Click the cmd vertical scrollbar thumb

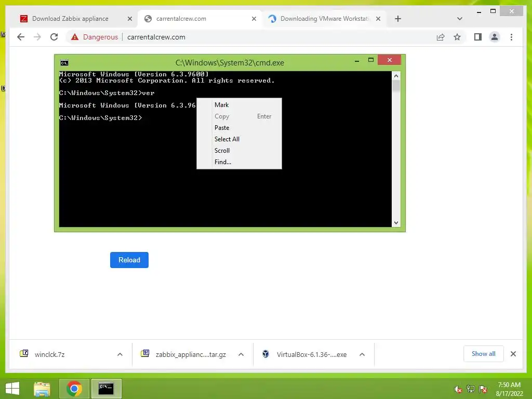coord(396,86)
